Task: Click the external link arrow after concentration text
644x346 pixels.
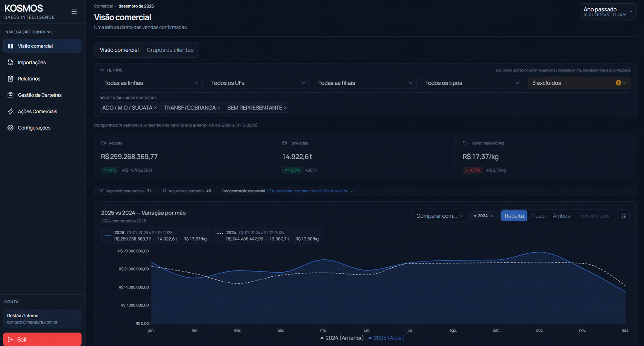Action: pos(352,191)
